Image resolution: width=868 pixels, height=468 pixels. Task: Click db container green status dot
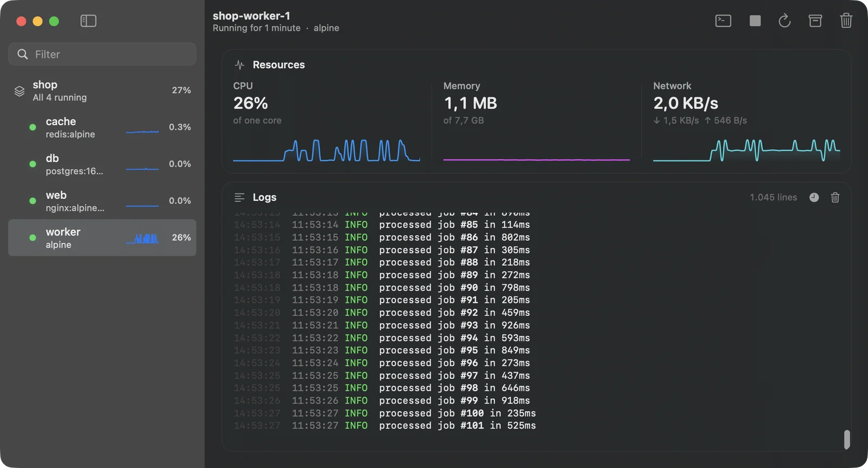(x=33, y=164)
